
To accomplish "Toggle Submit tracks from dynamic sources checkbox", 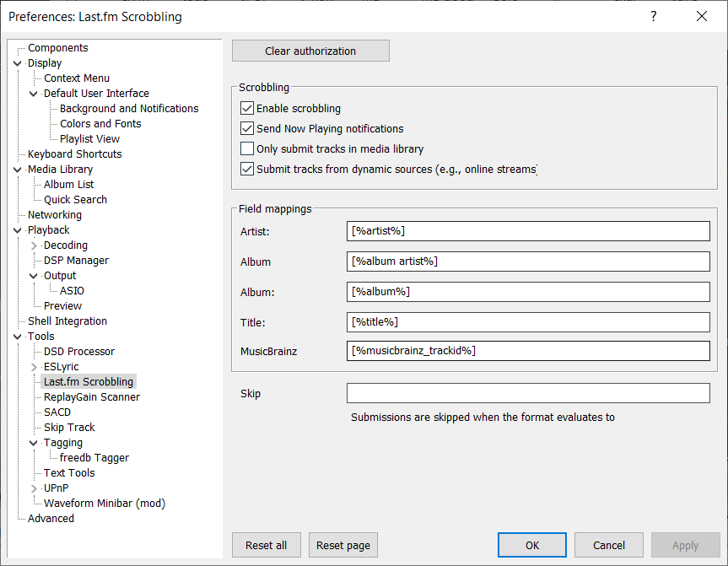I will pos(247,169).
